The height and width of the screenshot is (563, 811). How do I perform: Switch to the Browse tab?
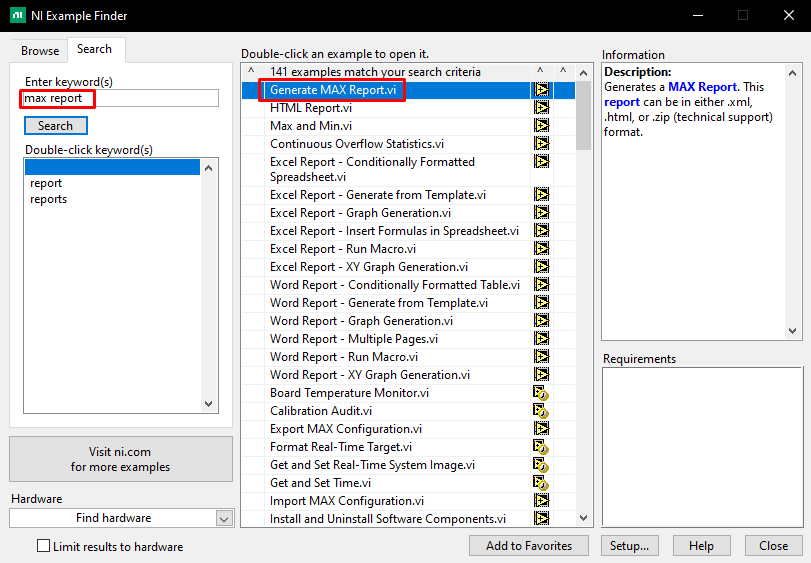coord(40,51)
